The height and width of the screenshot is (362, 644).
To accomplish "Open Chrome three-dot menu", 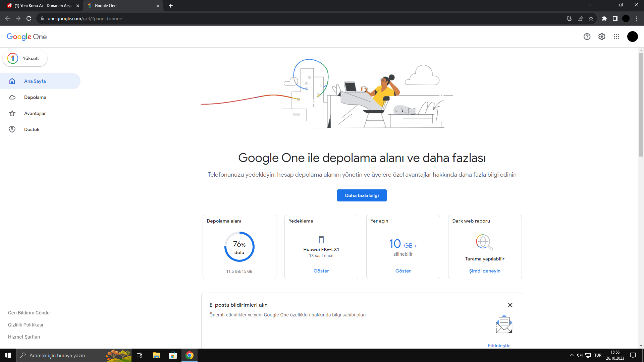I will tap(637, 18).
